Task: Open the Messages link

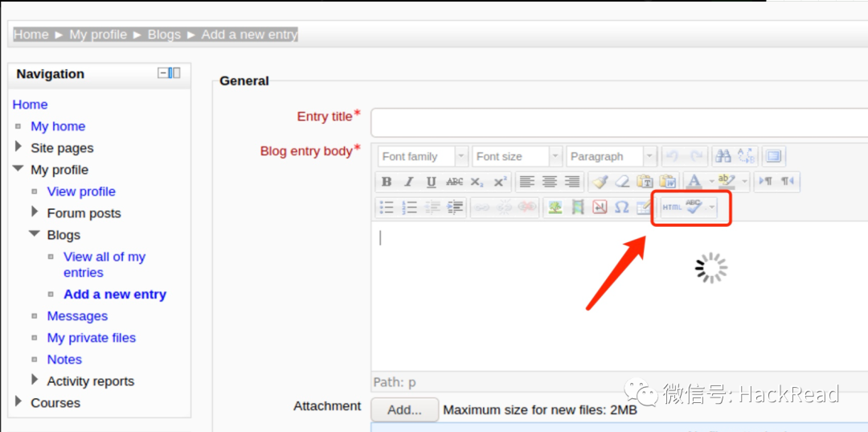Action: pos(77,316)
